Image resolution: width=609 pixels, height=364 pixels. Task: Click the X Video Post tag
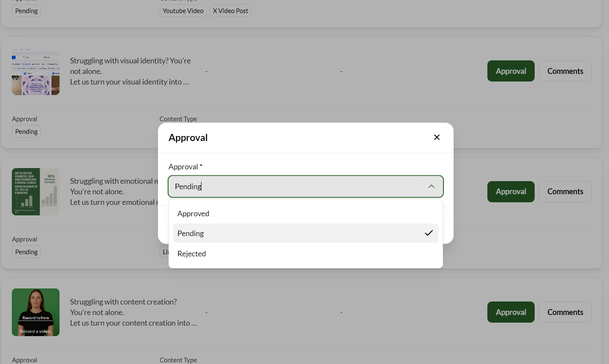click(x=230, y=11)
